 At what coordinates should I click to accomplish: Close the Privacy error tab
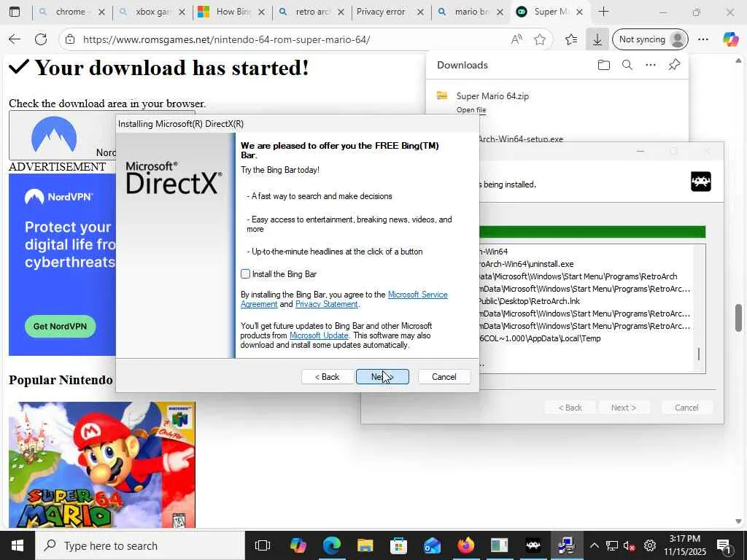pos(420,12)
